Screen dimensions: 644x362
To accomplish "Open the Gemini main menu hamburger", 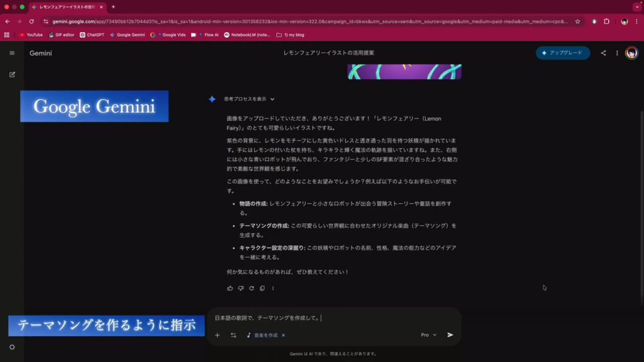I will [x=12, y=53].
